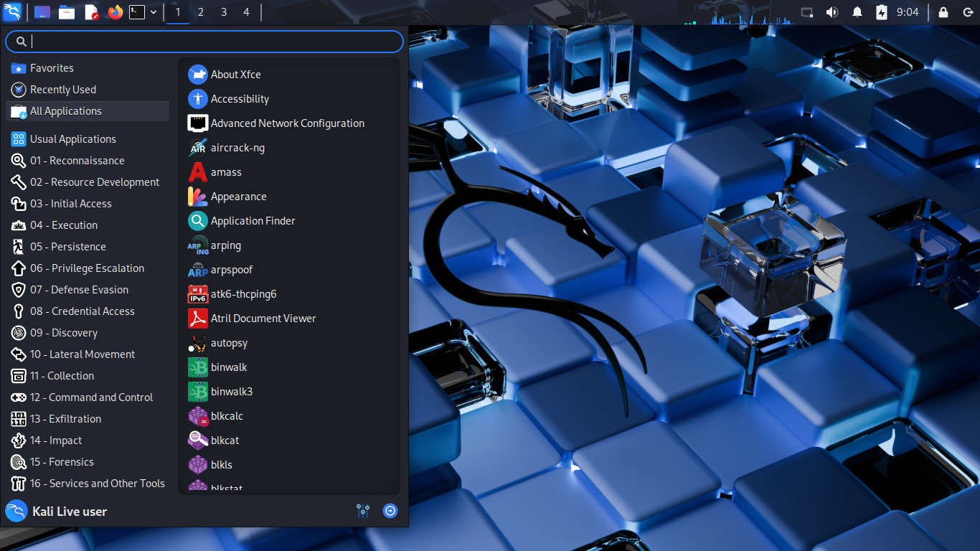Click the log out button in menu footer
This screenshot has height=551, width=980.
[390, 511]
